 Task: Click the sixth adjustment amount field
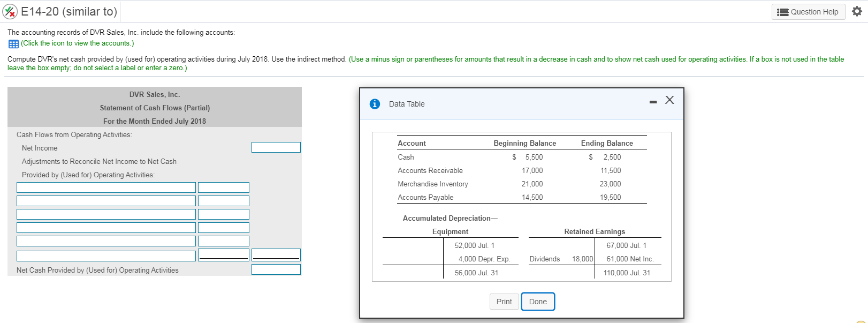click(224, 254)
